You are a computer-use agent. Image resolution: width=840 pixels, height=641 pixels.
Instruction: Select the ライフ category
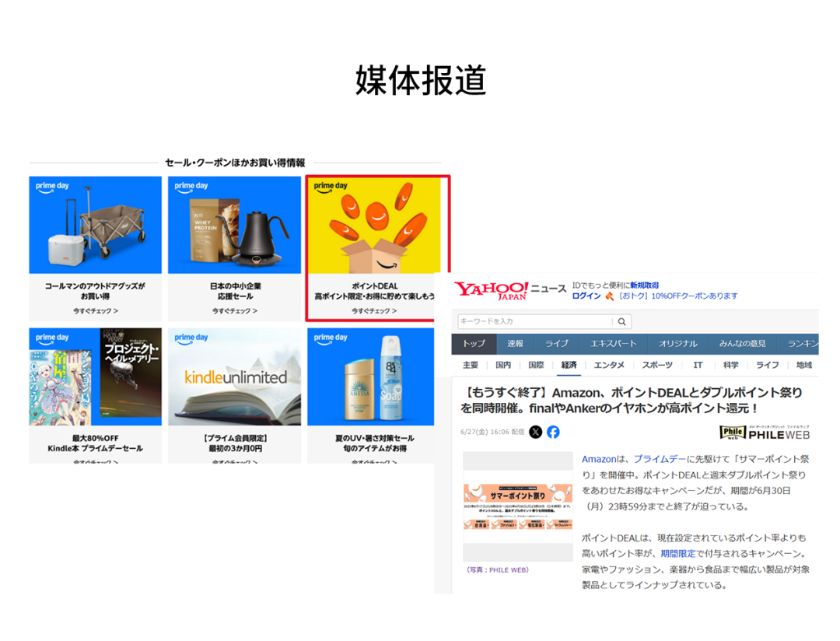coord(767,365)
